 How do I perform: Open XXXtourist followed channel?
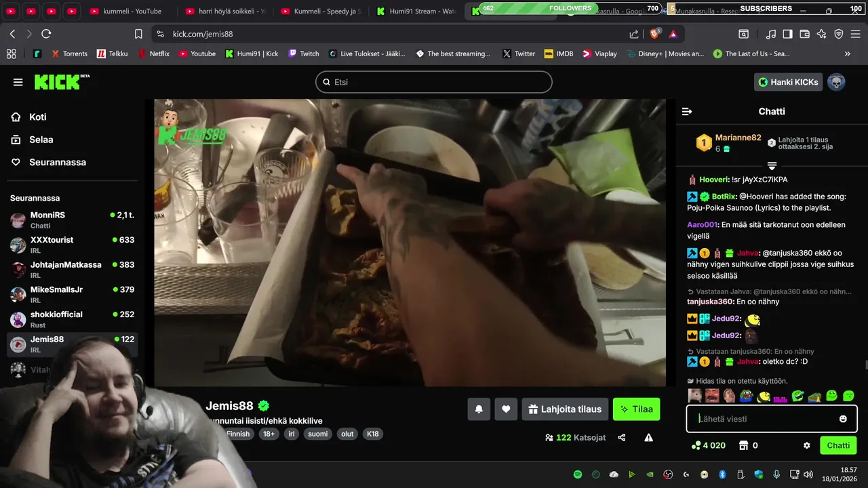coord(72,245)
